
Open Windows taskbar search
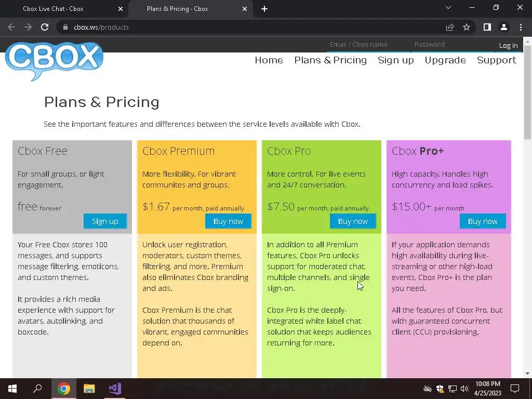(x=37, y=388)
